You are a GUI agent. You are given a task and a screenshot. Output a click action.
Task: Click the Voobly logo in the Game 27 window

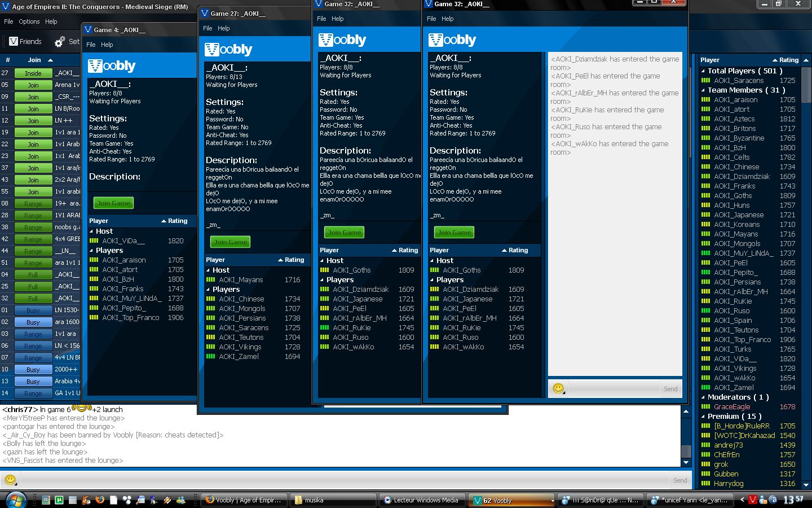coord(228,50)
